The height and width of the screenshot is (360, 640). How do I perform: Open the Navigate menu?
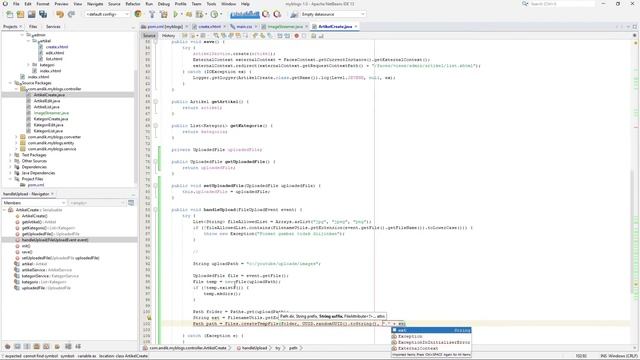(x=95, y=4)
